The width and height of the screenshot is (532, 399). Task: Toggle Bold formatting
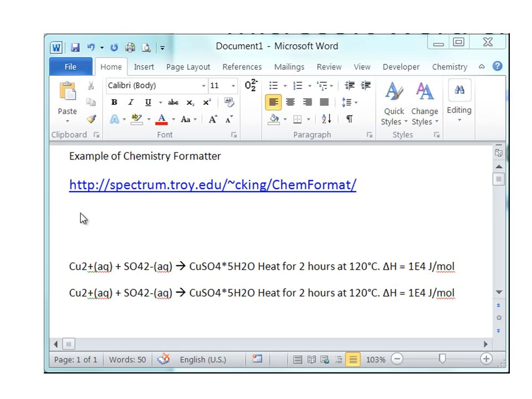[114, 102]
